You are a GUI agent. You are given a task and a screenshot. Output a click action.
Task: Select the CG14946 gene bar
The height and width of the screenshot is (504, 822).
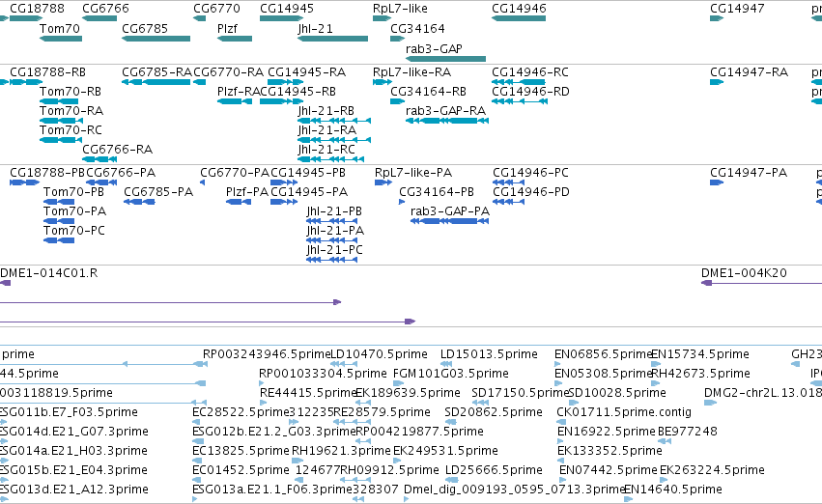[x=519, y=18]
